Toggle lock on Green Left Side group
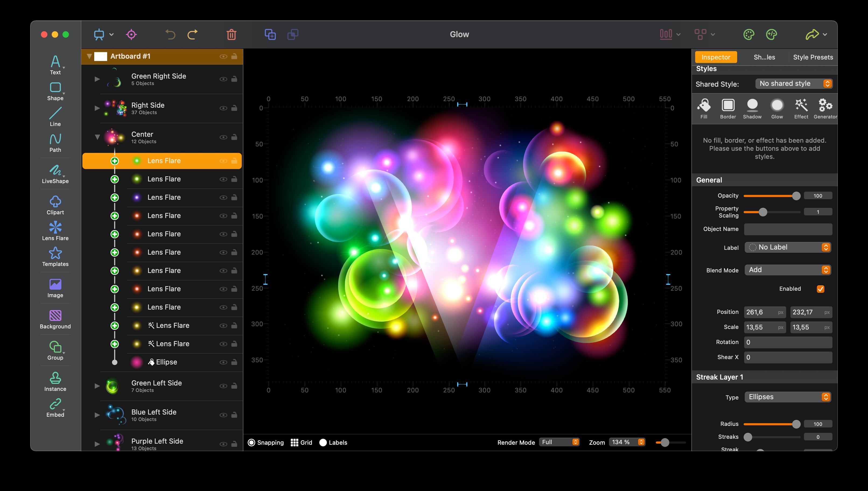The width and height of the screenshot is (868, 491). click(234, 386)
